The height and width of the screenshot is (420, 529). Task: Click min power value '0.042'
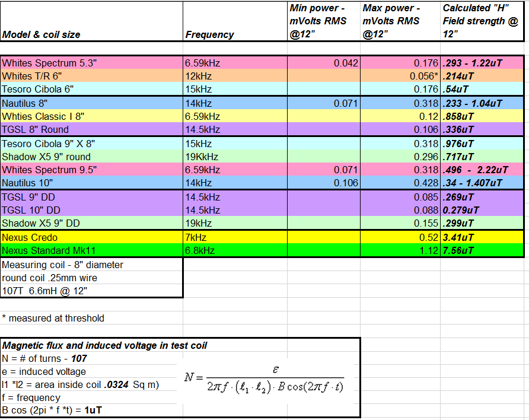click(x=324, y=63)
